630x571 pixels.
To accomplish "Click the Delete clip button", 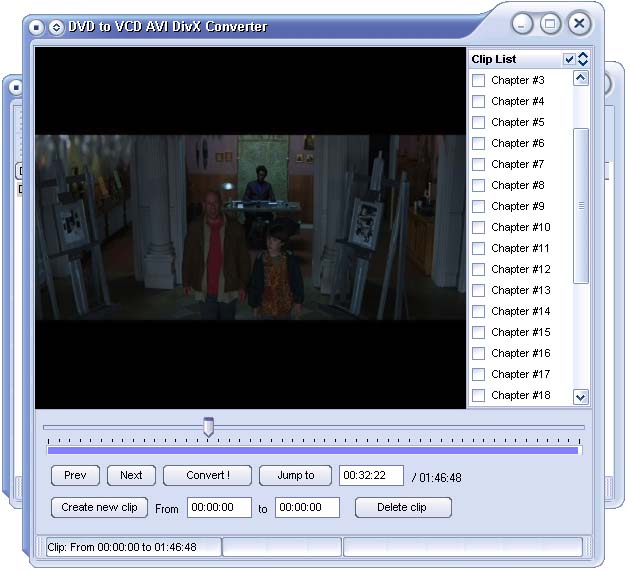I will click(x=403, y=508).
